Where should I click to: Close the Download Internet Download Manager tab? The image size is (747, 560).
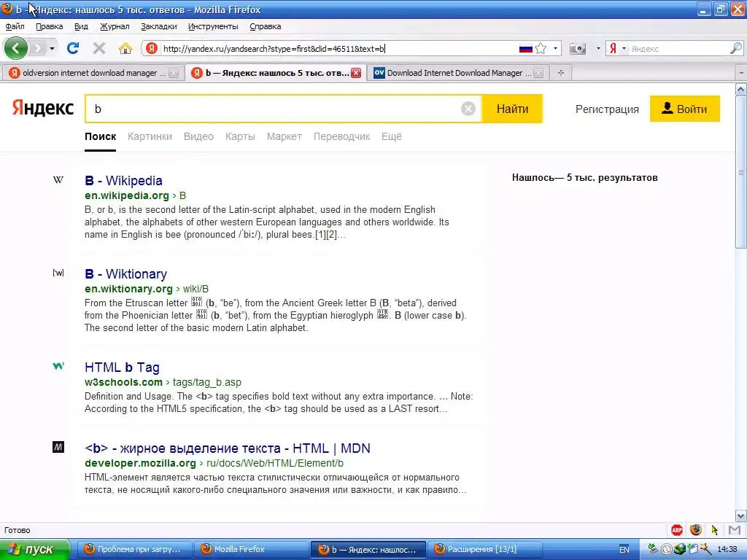pyautogui.click(x=538, y=73)
